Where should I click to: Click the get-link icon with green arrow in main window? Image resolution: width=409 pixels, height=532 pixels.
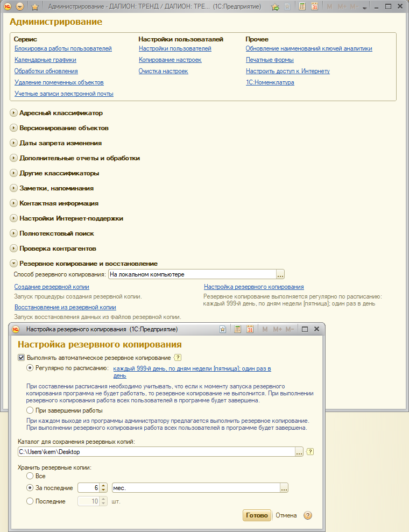(275, 6)
